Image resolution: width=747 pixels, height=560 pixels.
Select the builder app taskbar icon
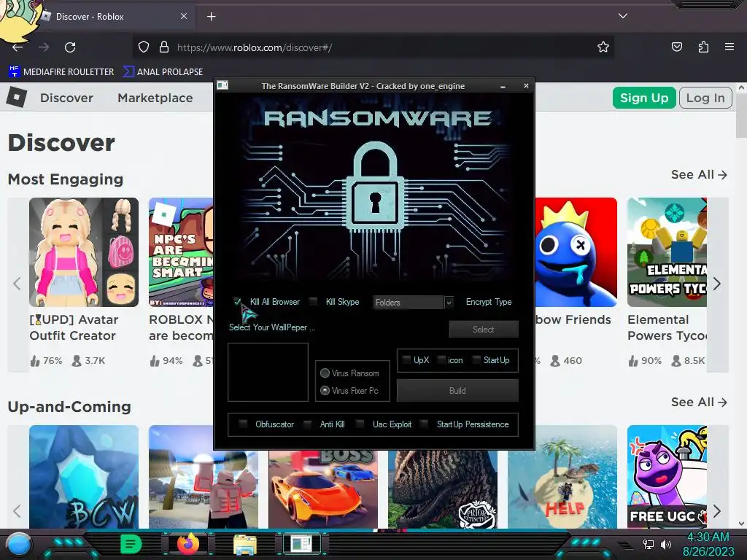point(301,544)
